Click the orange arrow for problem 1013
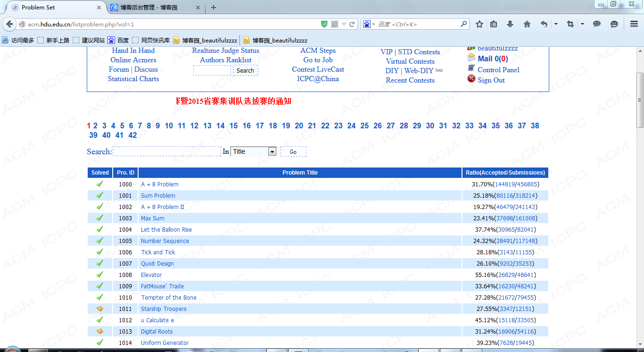644x352 pixels. 100,331
